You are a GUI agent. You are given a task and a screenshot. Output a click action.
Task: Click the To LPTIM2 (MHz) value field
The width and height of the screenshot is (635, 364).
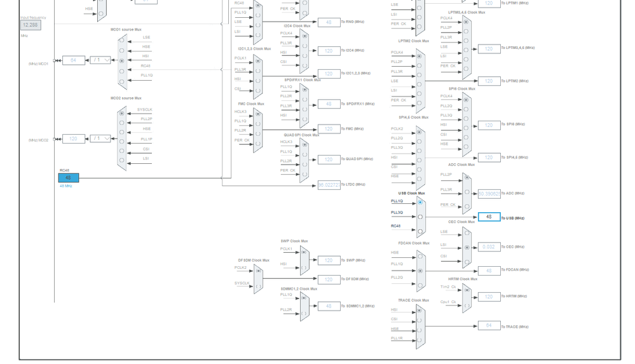tap(489, 81)
